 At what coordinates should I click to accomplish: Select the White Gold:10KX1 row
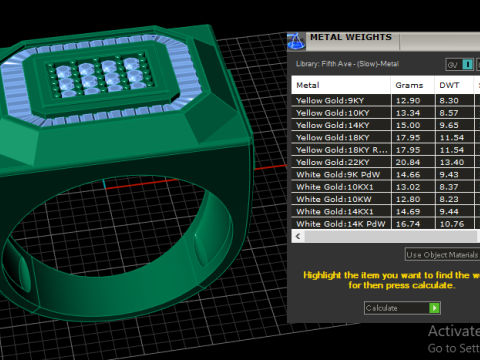coord(386,187)
